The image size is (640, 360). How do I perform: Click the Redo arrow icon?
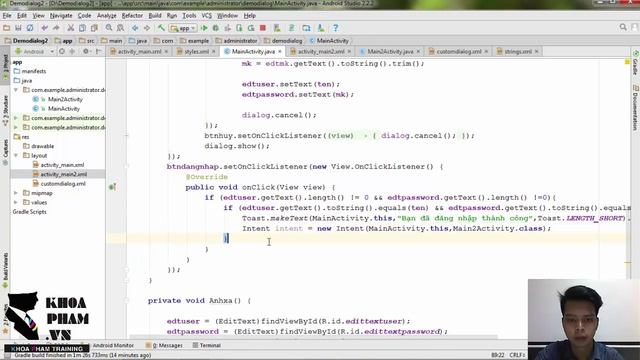(x=56, y=28)
